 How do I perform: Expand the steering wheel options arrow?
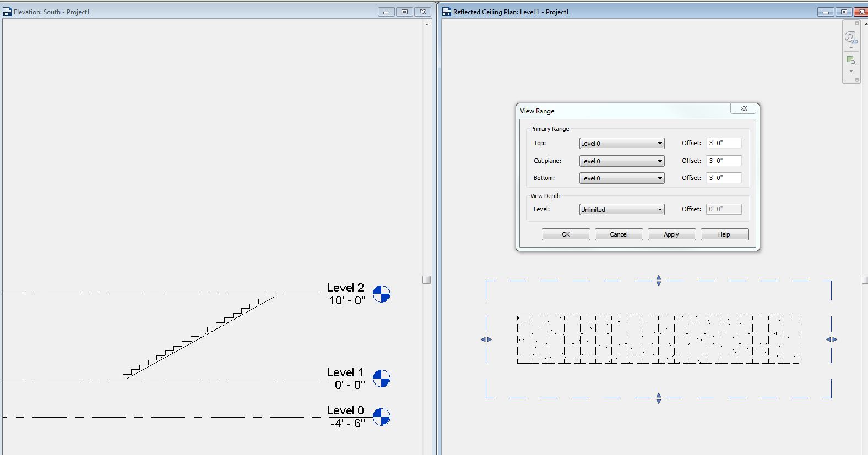[851, 48]
